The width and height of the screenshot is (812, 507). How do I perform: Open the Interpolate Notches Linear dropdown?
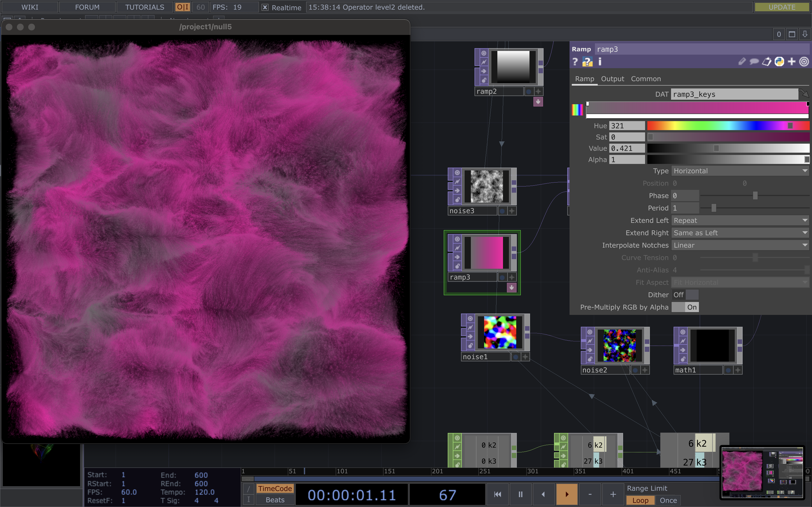pyautogui.click(x=740, y=245)
